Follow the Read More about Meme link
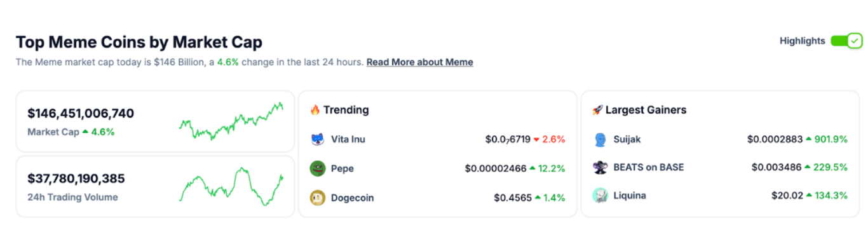The height and width of the screenshot is (232, 868). [419, 62]
